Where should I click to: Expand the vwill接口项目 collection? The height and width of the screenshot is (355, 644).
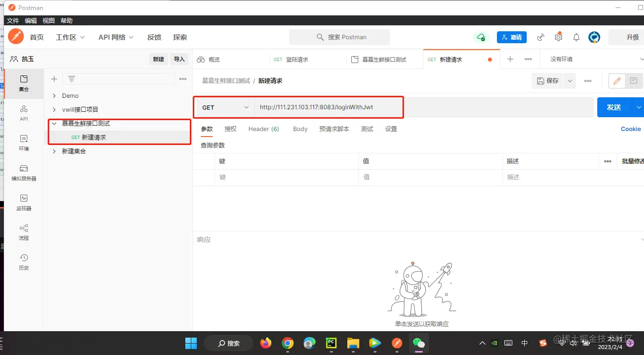tap(54, 110)
